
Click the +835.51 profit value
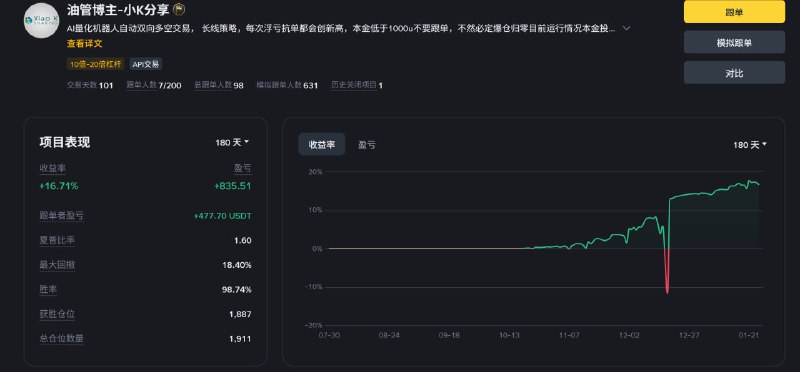pos(233,186)
